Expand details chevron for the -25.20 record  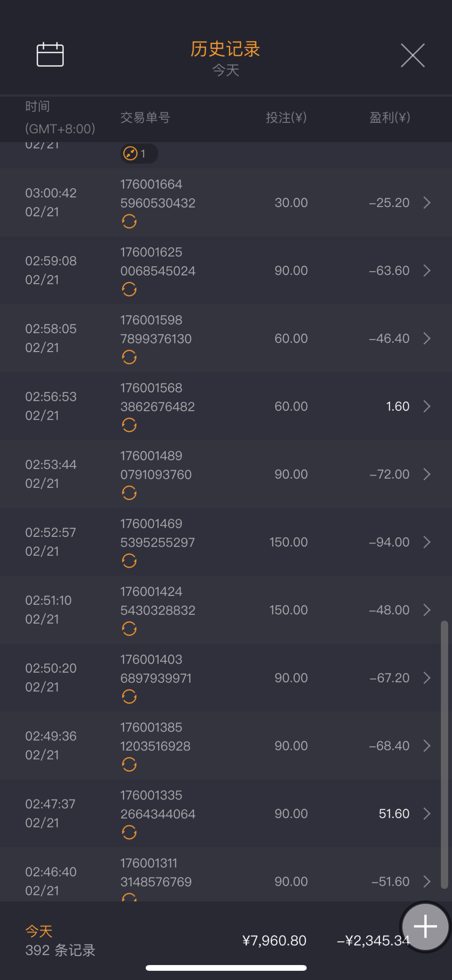[x=427, y=202]
